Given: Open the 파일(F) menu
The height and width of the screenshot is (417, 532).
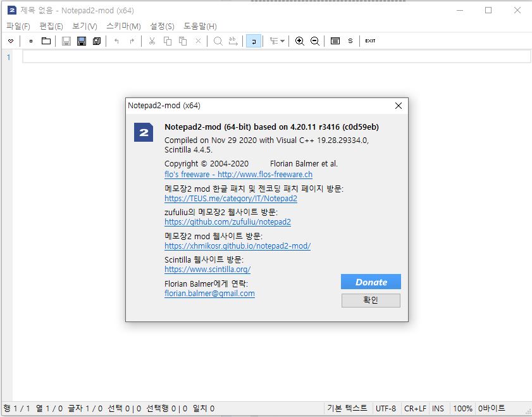Looking at the screenshot, I should coord(18,26).
